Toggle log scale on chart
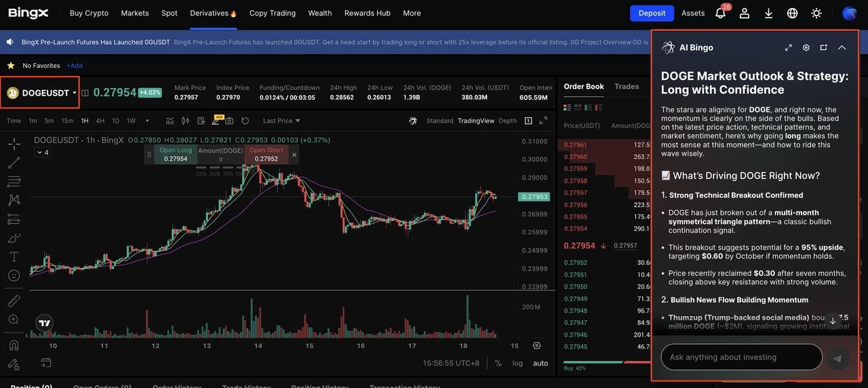The image size is (868, 388). [x=517, y=363]
